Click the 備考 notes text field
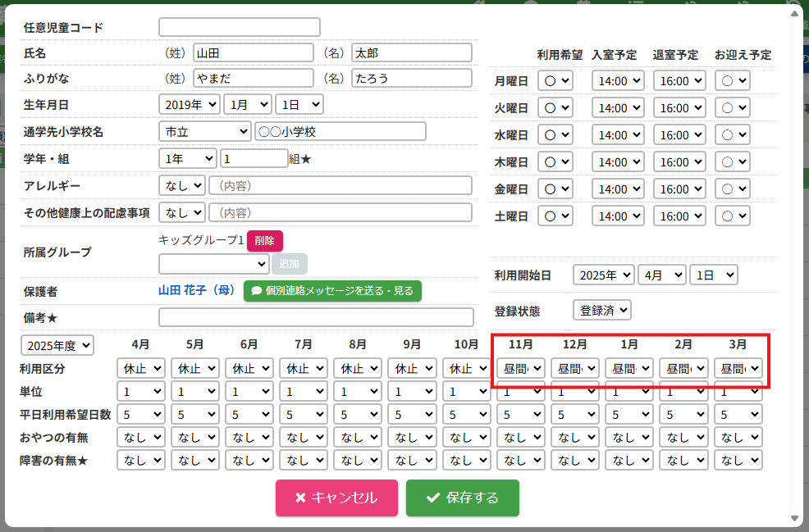Viewport: 809px width, 532px height. point(316,317)
